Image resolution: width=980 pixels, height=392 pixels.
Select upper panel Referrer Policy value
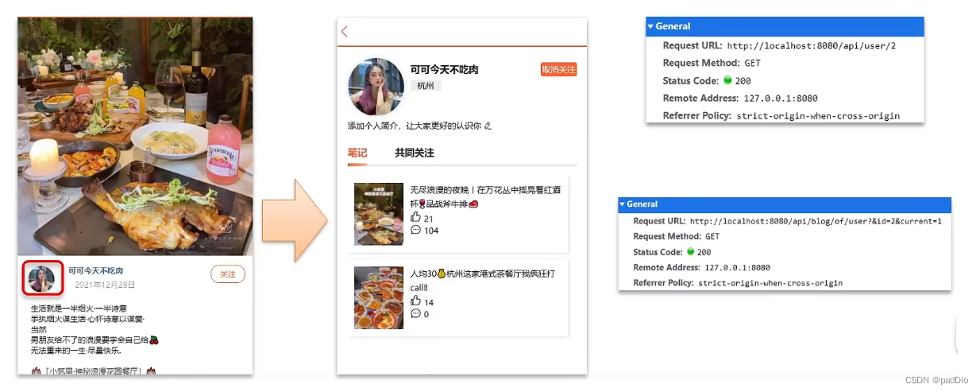point(818,116)
